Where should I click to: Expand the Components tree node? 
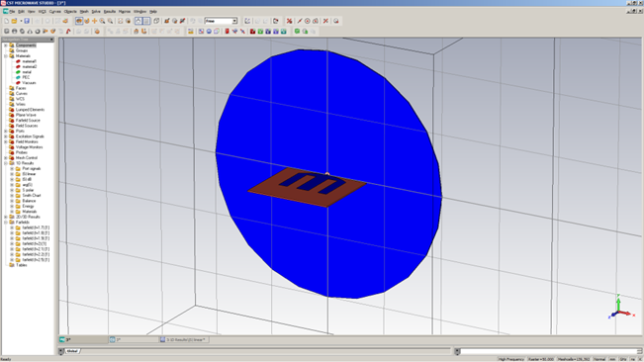[x=6, y=45]
